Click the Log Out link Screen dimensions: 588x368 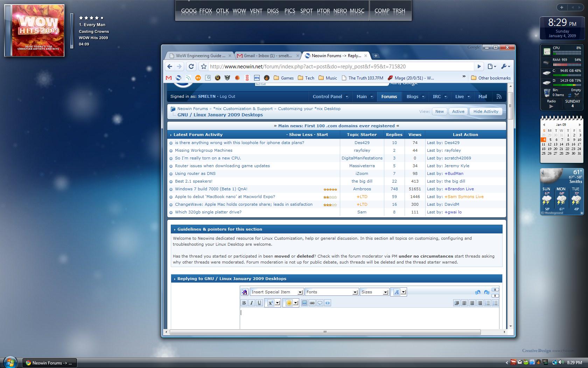coord(227,96)
